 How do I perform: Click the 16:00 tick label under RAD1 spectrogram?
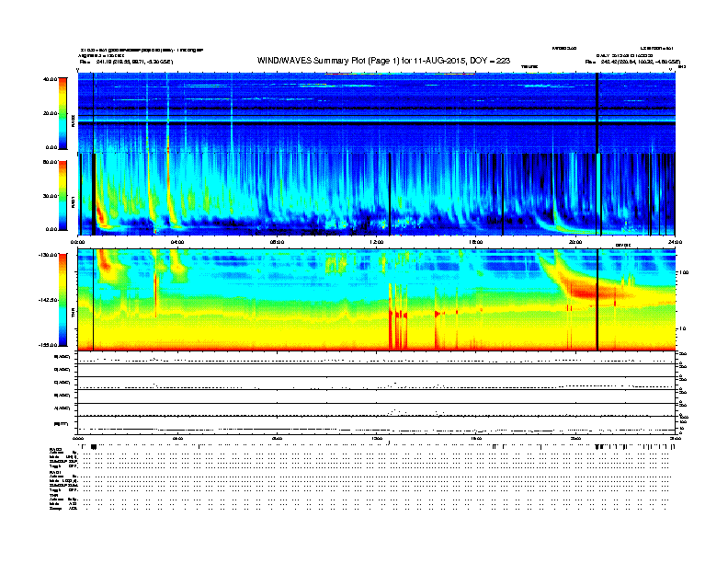coord(476,242)
